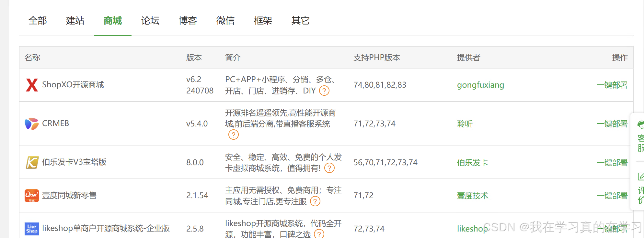The height and width of the screenshot is (238, 644).
Task: Click 壹度 description 主应用无需授权
Action: click(x=283, y=196)
